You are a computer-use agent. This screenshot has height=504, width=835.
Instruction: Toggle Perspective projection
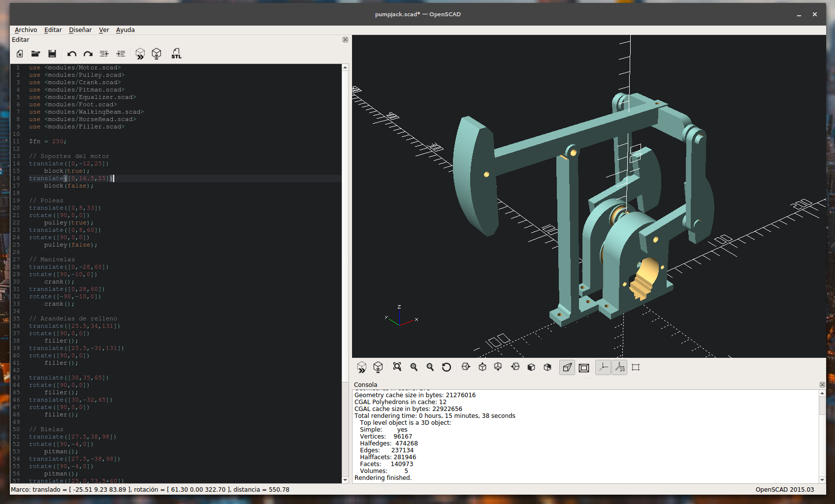[567, 367]
